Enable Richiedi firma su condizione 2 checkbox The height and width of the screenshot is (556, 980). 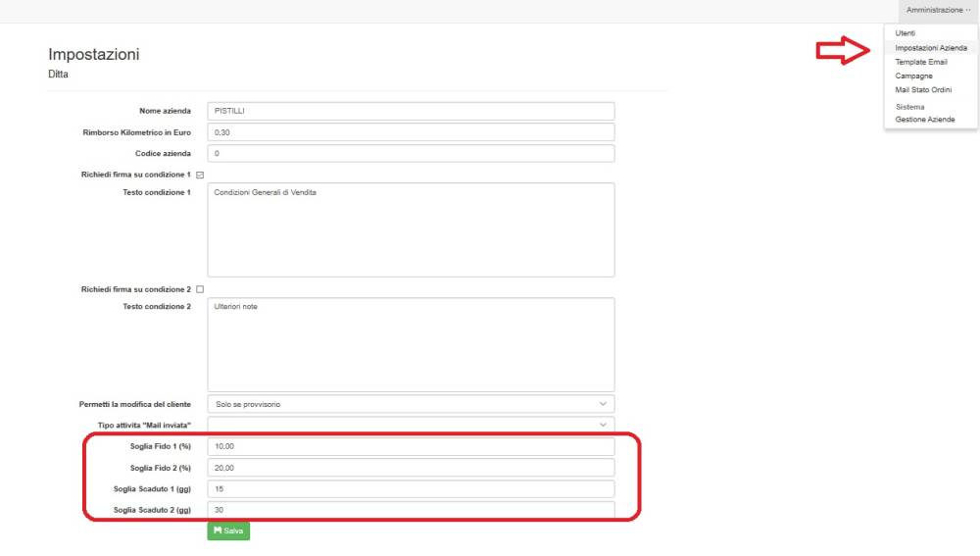point(200,289)
